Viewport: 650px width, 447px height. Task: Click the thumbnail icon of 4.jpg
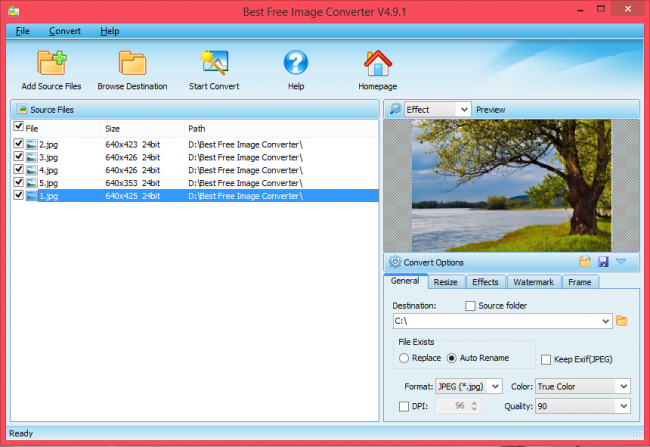coord(32,170)
